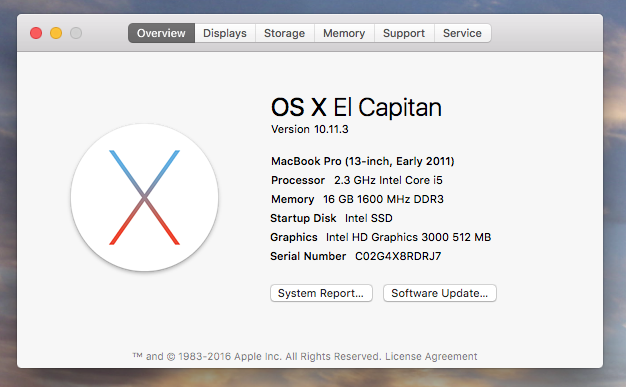Close the About This Mac window
The width and height of the screenshot is (626, 387).
(x=36, y=33)
